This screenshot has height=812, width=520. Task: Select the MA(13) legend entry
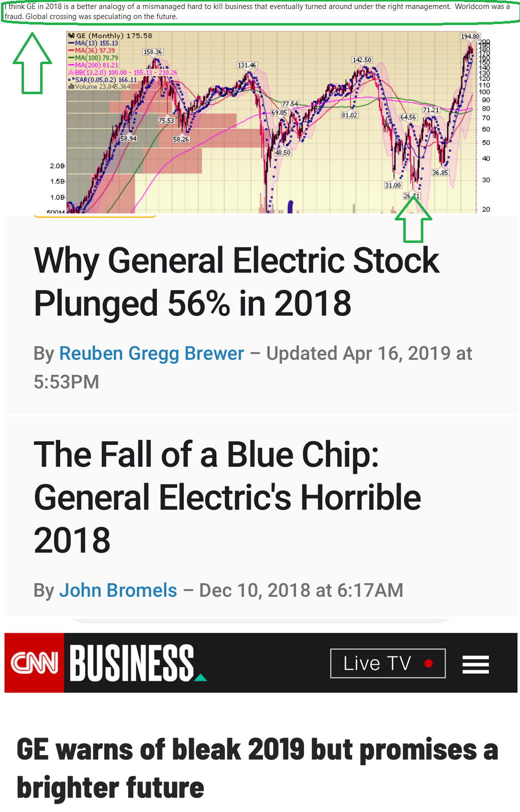93,44
